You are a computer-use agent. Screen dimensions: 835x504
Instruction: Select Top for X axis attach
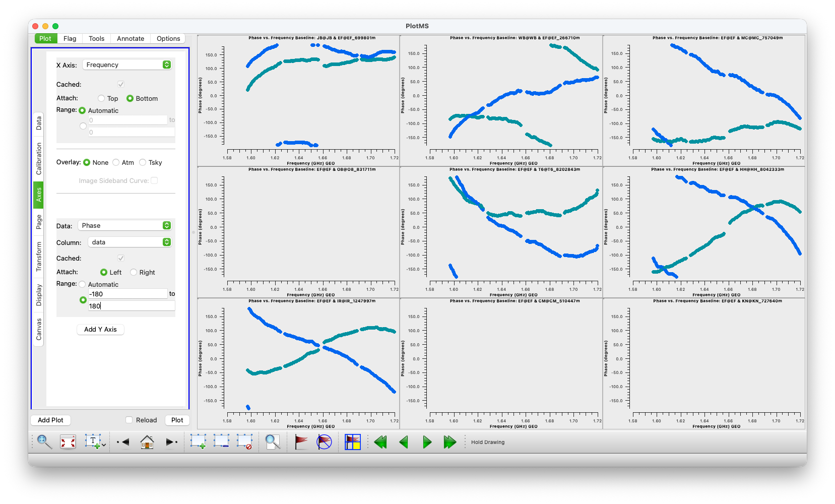[x=102, y=99]
